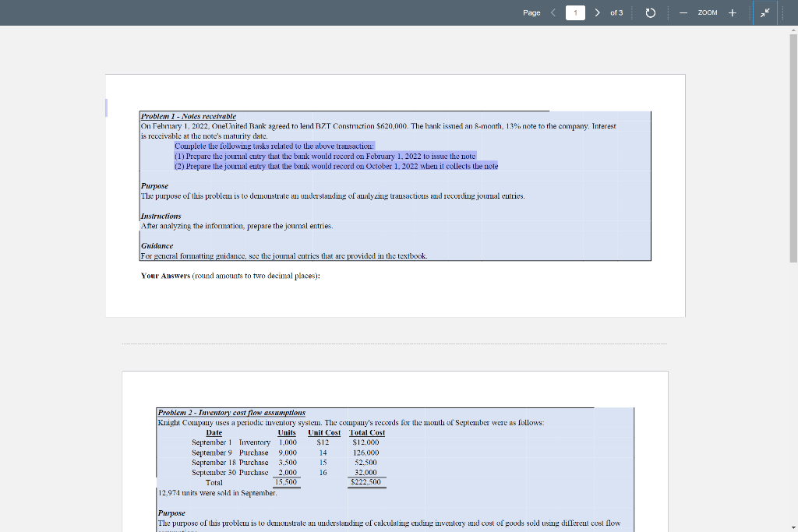Image resolution: width=798 pixels, height=532 pixels.
Task: Click the 'September 30' row date
Action: point(214,473)
